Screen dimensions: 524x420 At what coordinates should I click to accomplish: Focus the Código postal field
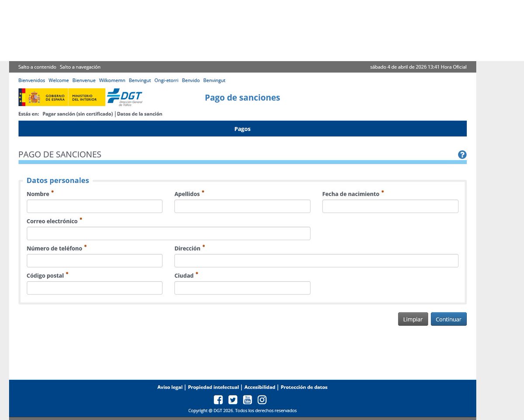click(94, 288)
